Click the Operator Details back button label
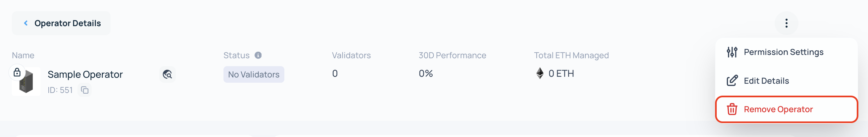Screen dimensions: 868x137 [x=68, y=23]
